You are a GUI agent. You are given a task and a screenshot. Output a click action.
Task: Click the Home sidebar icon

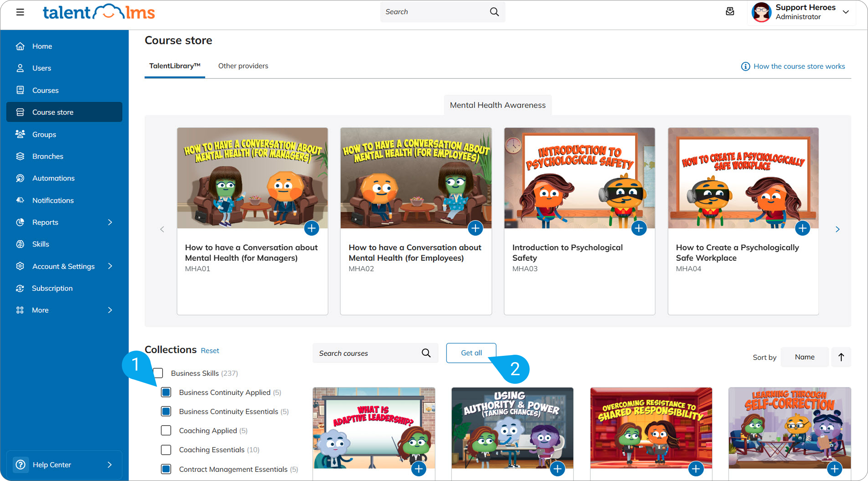click(20, 46)
